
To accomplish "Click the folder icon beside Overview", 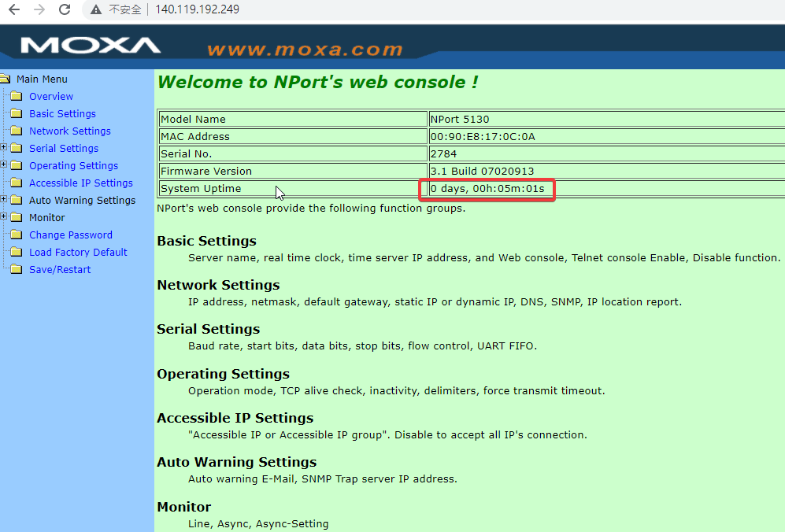I will coord(17,96).
